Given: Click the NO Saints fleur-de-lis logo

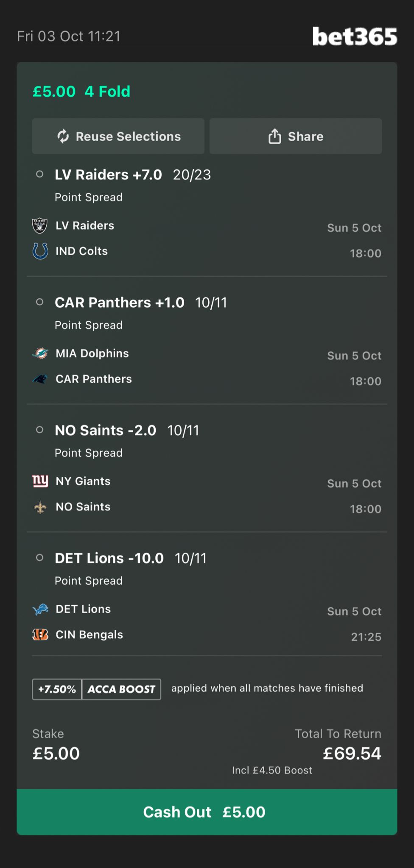Looking at the screenshot, I should pyautogui.click(x=40, y=507).
